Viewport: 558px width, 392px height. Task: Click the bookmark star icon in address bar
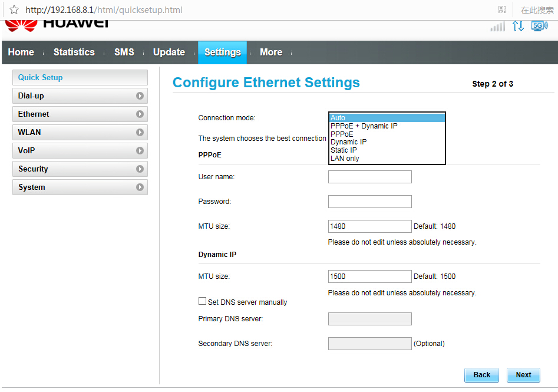pyautogui.click(x=14, y=10)
